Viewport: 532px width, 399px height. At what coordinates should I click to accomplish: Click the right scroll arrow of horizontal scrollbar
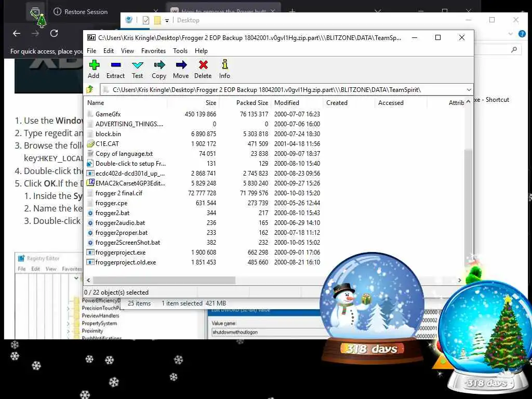460,280
